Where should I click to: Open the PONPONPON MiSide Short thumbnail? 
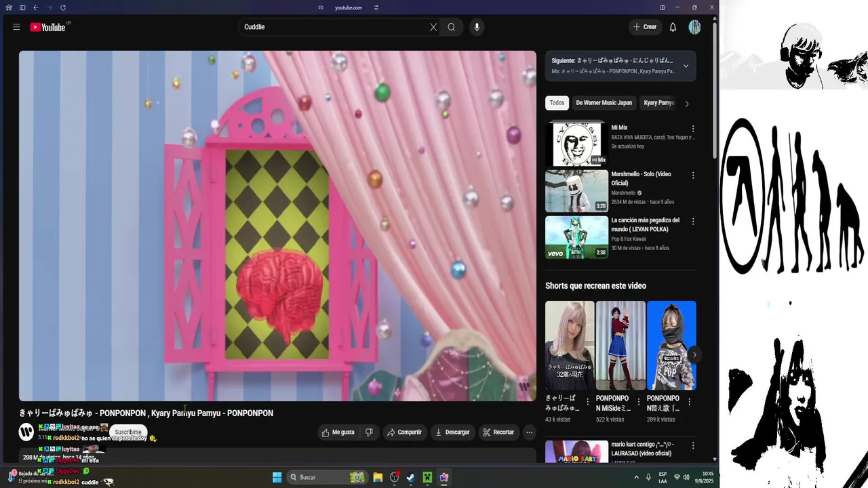[x=620, y=345]
